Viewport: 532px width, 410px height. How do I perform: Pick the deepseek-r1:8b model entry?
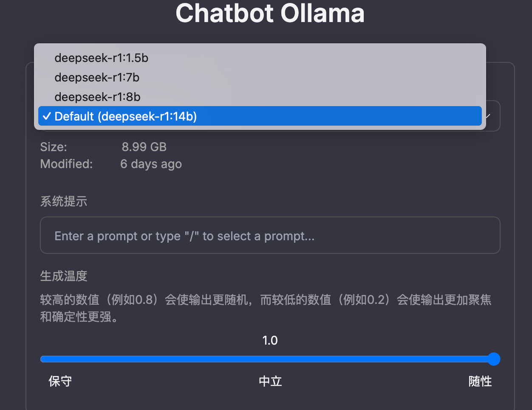pos(97,97)
